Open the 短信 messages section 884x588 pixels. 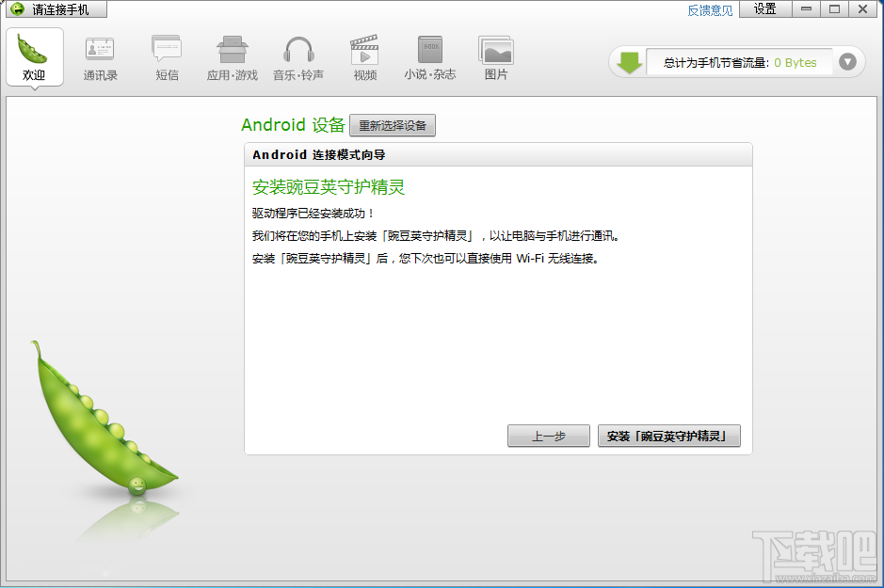167,58
